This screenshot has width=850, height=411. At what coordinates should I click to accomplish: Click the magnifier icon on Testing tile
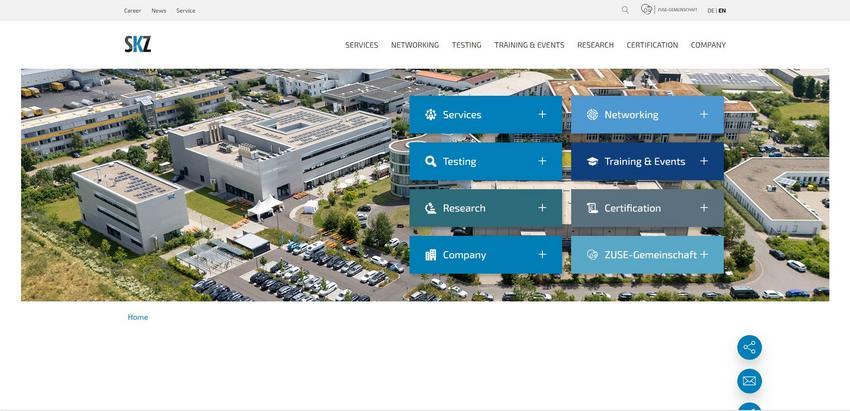pos(430,161)
